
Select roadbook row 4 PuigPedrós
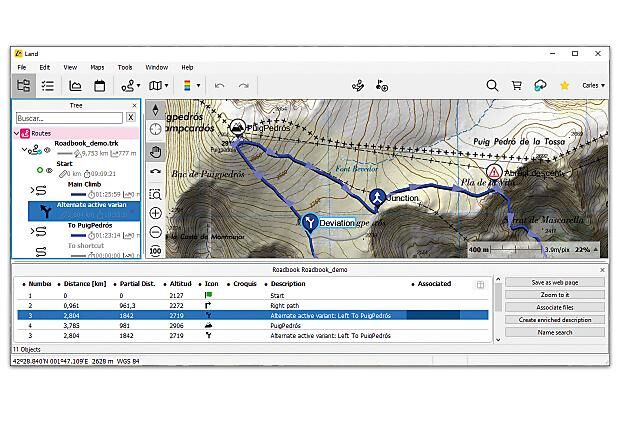click(253, 326)
